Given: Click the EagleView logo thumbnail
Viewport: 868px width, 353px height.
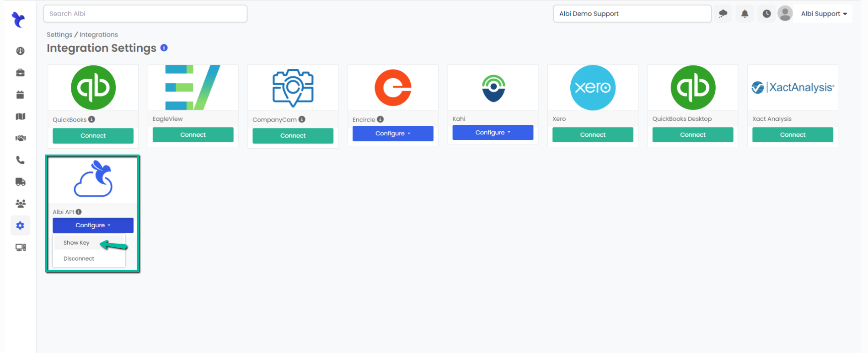Looking at the screenshot, I should [193, 87].
